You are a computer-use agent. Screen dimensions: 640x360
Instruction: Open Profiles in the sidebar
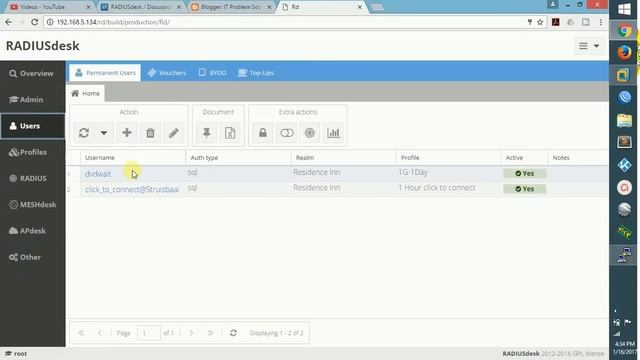coord(32,152)
